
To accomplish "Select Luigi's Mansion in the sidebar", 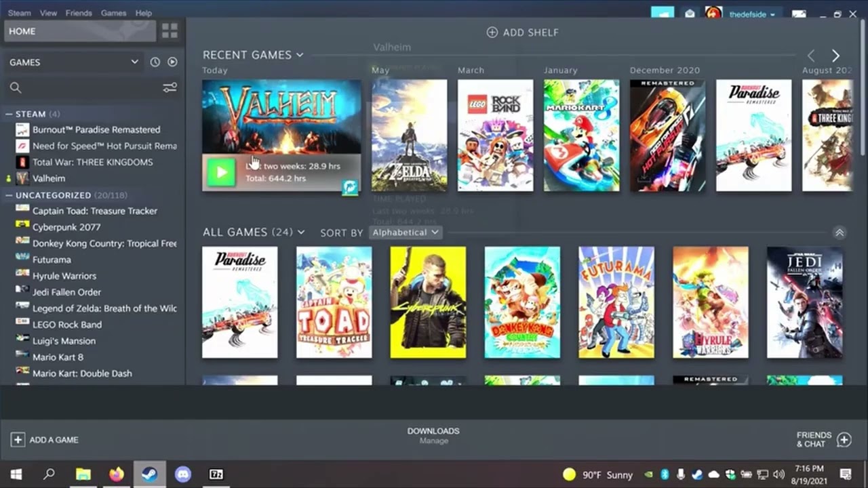I will pyautogui.click(x=96, y=341).
